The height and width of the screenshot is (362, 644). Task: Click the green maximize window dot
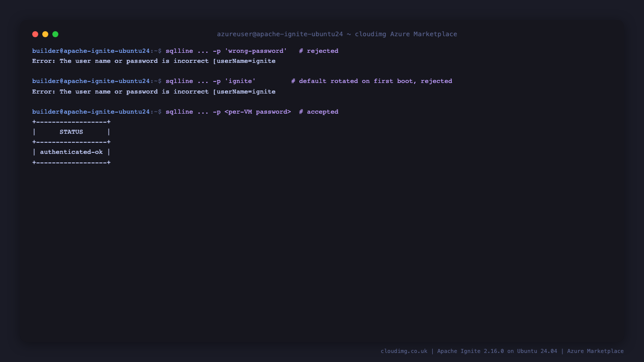[55, 34]
